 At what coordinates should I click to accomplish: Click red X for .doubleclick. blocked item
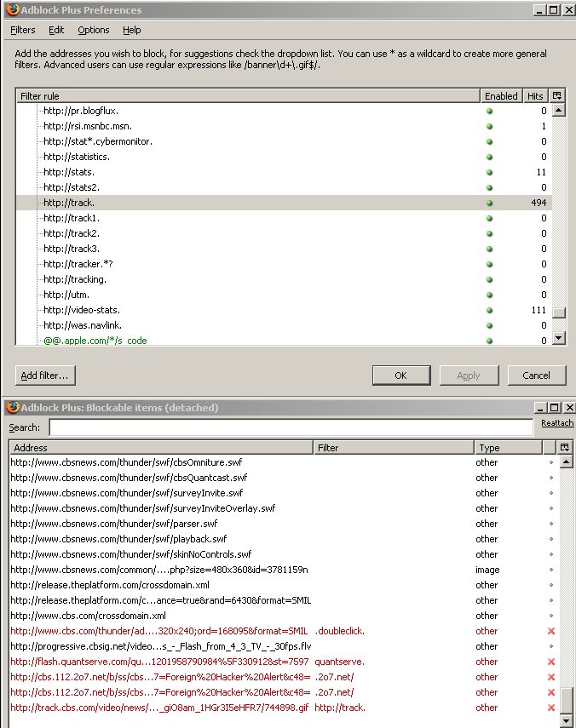point(551,631)
